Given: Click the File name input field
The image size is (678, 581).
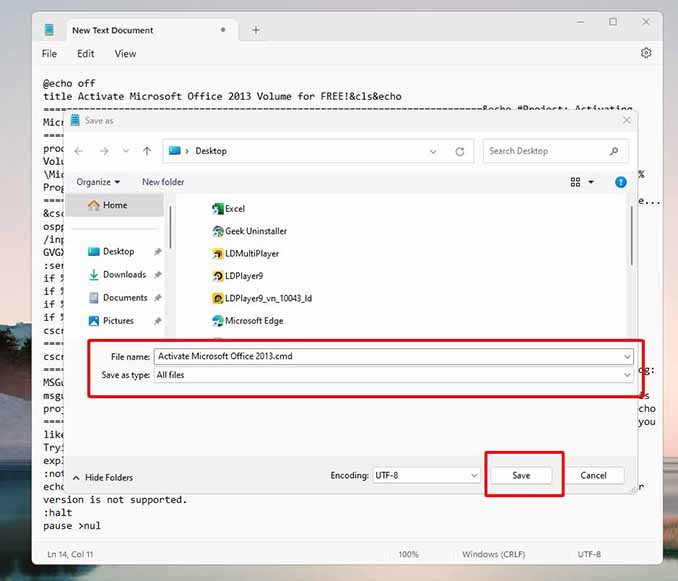Looking at the screenshot, I should [x=393, y=357].
